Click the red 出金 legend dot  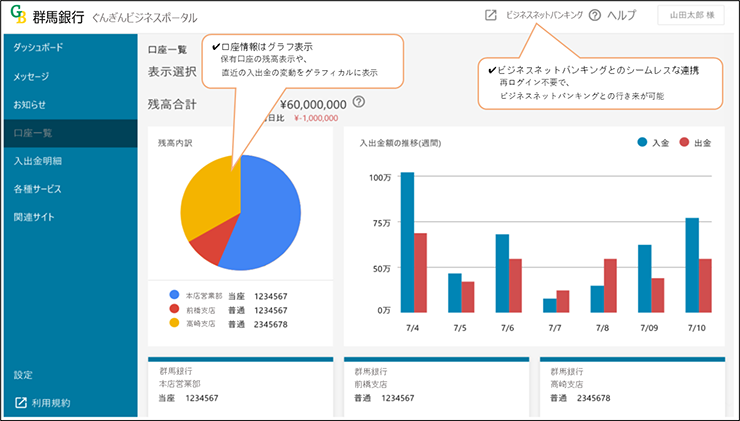[x=685, y=143]
